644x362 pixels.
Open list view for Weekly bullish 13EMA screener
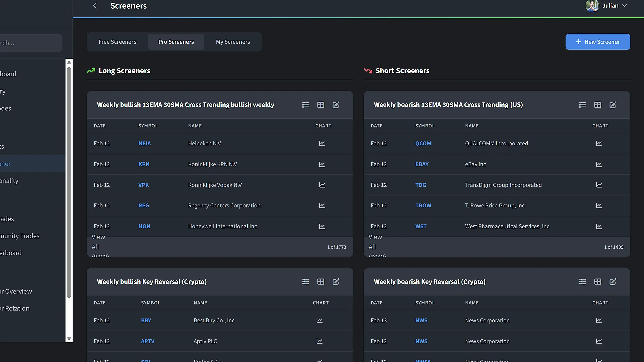[305, 105]
